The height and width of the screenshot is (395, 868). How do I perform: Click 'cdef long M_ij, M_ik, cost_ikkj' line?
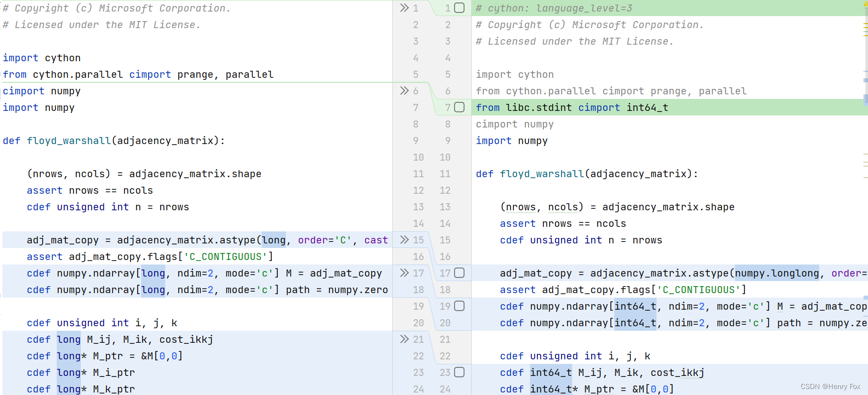pyautogui.click(x=120, y=339)
